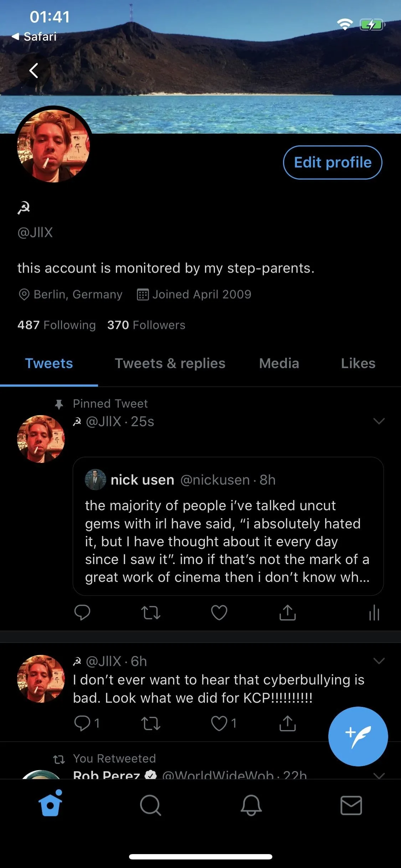Open quoted tweet by nick usen
Screen dimensions: 401x868
click(228, 526)
